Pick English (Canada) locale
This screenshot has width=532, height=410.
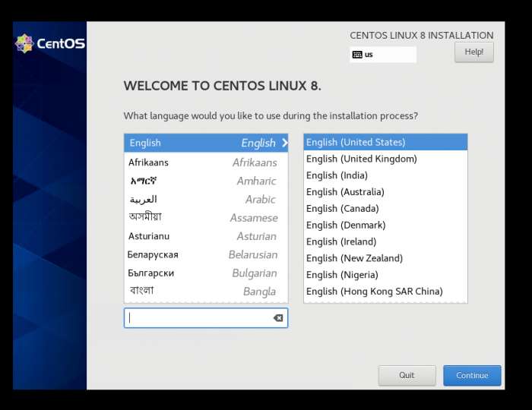tap(385, 209)
